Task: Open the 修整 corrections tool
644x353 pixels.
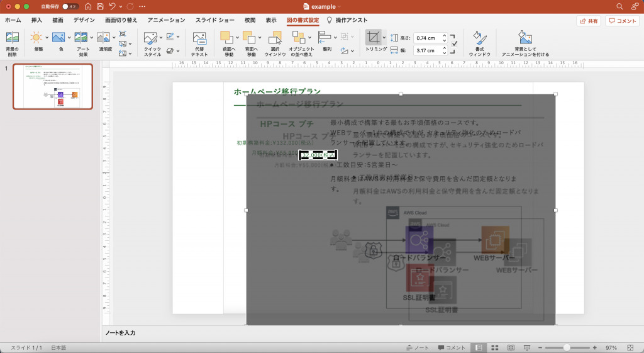Action: coord(36,38)
